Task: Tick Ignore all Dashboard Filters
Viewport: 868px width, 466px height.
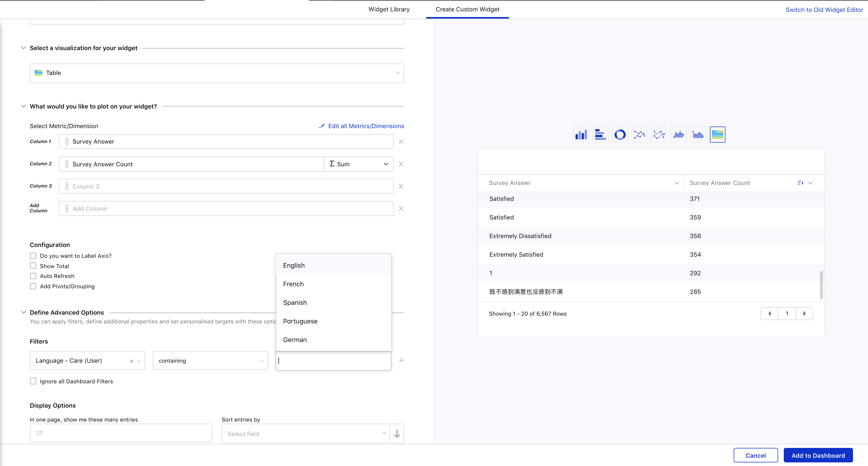Action: coord(33,381)
